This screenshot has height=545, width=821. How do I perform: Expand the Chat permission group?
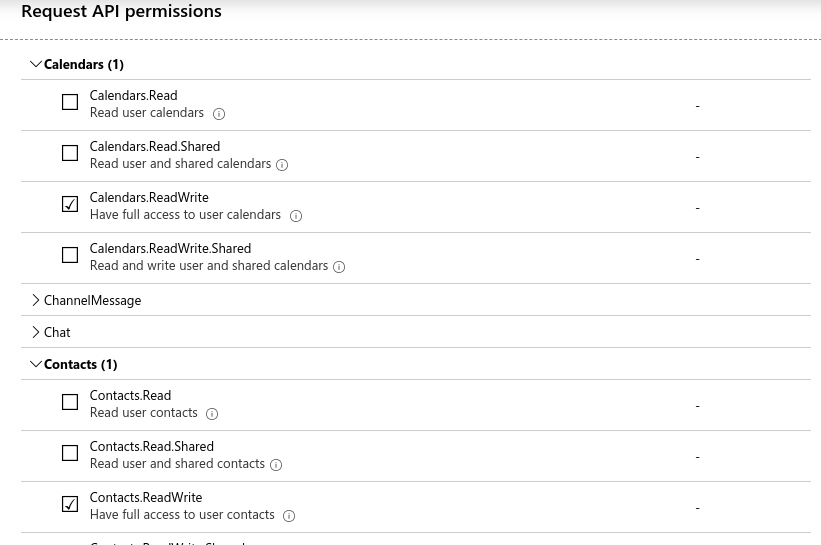point(37,332)
